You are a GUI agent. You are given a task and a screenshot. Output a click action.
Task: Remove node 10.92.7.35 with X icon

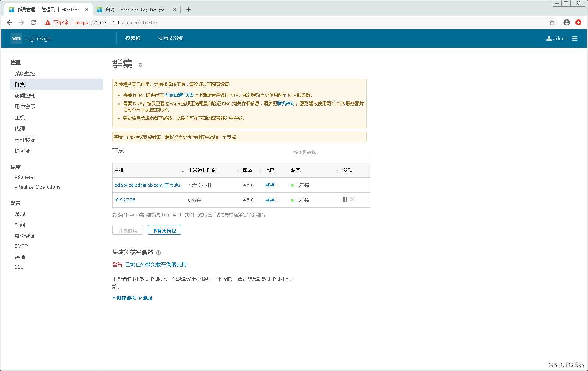352,199
